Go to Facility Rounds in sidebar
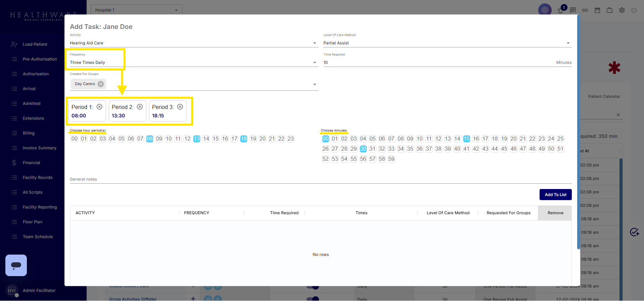 (37, 178)
